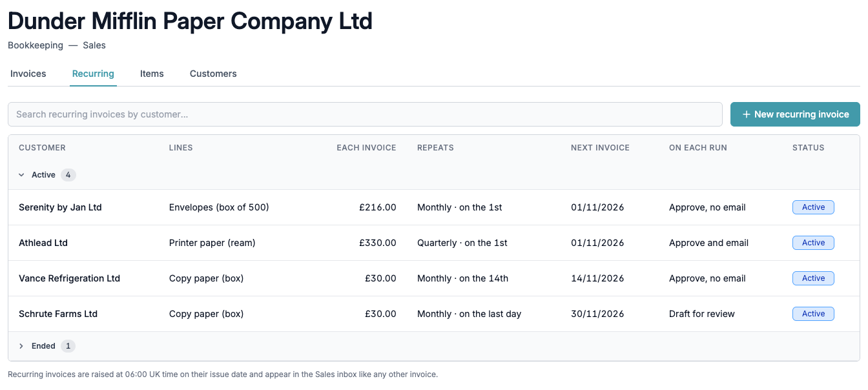Screen dimensions: 868x390
Task: Click the Active badge for Serenity by Jan
Action: (x=813, y=207)
